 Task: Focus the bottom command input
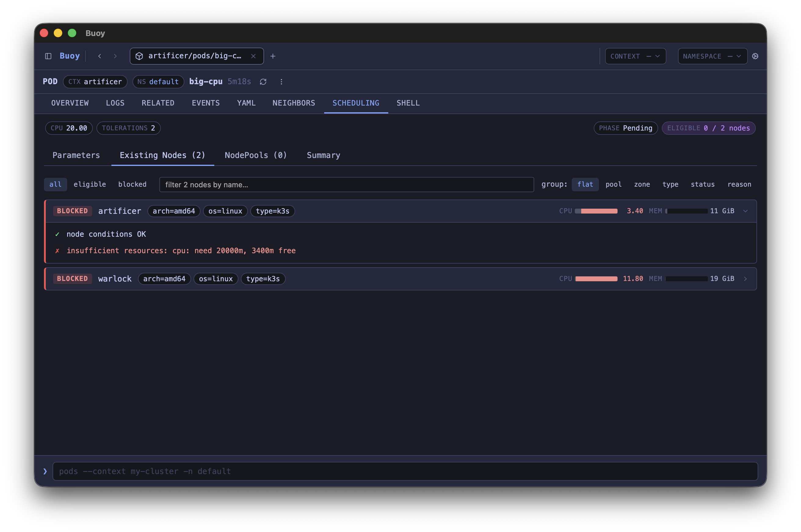pos(405,471)
